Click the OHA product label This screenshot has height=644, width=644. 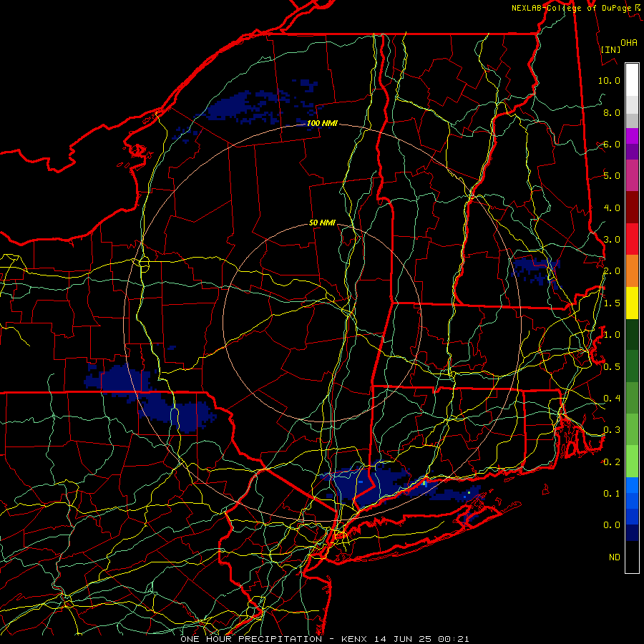pos(629,42)
